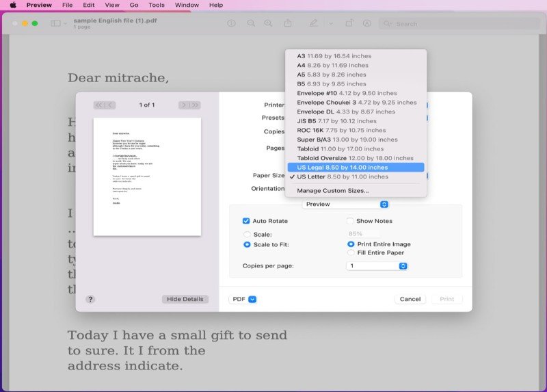This screenshot has height=392, width=547.
Task: Open the Copies per page dropdown
Action: coord(377,266)
